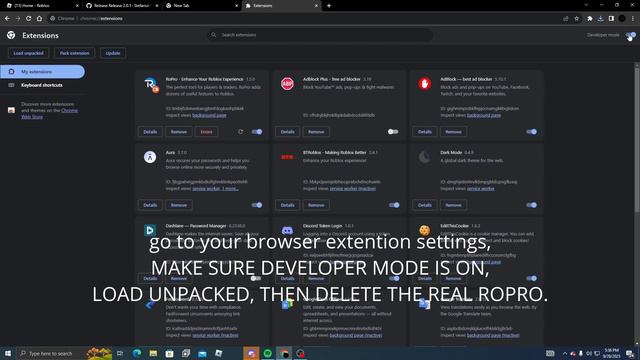Enable the Adblock Plus extension toggle
Screen dimensions: 640x360
click(393, 132)
